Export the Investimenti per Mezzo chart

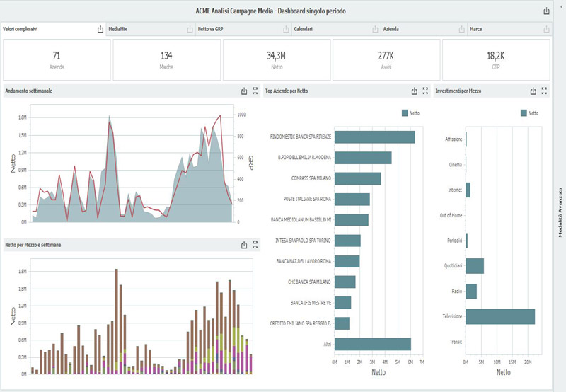[x=533, y=91]
